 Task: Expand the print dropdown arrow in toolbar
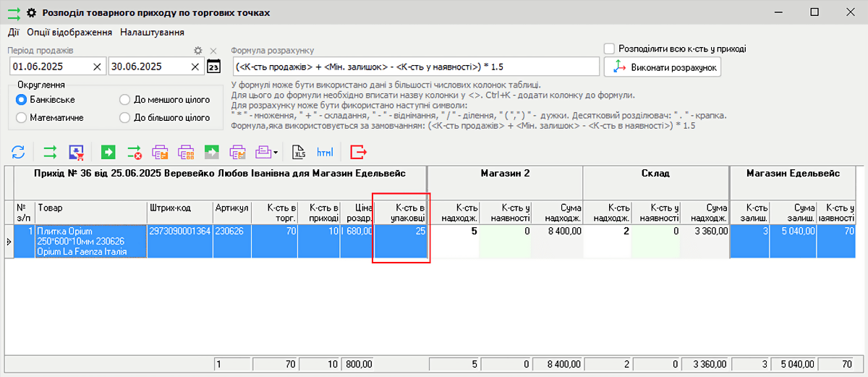coord(276,152)
